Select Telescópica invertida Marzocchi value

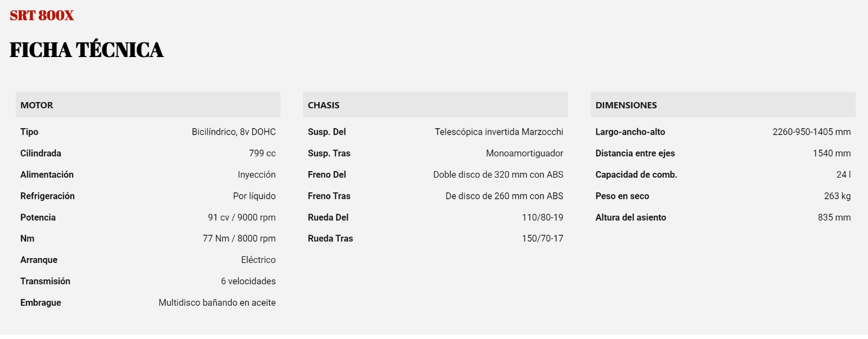(499, 132)
